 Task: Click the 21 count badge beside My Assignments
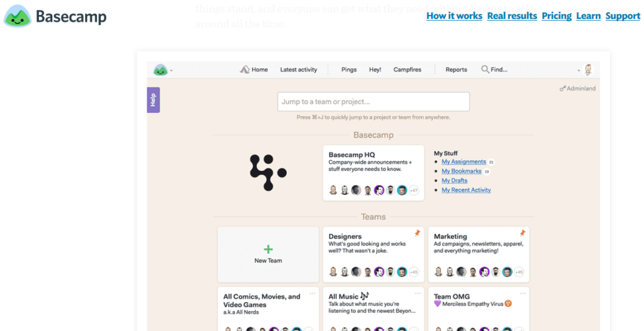(x=492, y=162)
